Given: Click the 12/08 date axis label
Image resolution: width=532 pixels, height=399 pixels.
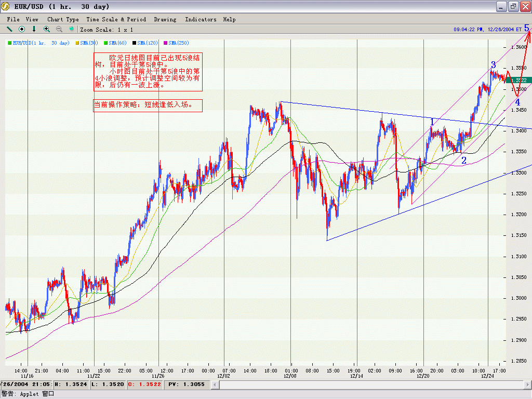Looking at the screenshot, I should 290,376.
